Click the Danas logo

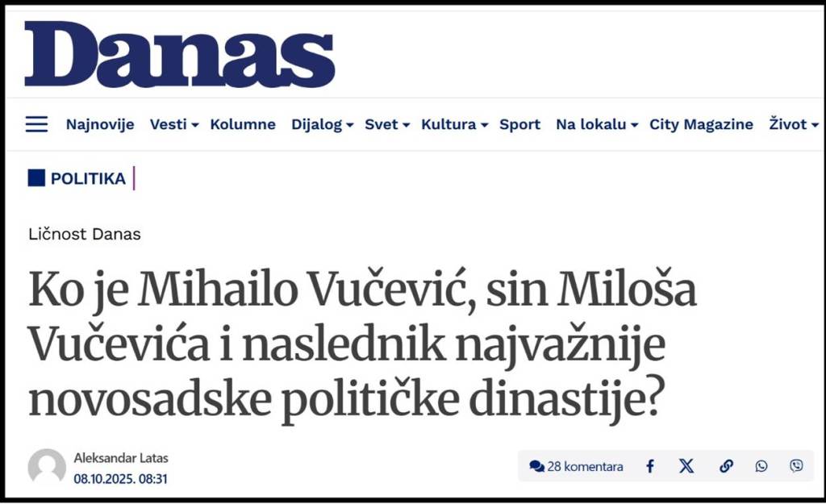(179, 54)
